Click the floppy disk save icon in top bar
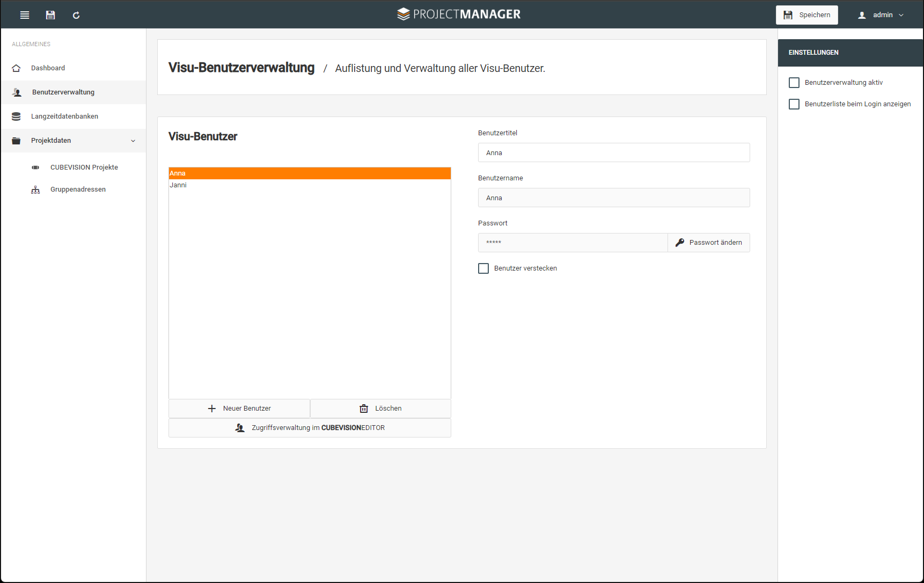The height and width of the screenshot is (583, 924). click(50, 15)
